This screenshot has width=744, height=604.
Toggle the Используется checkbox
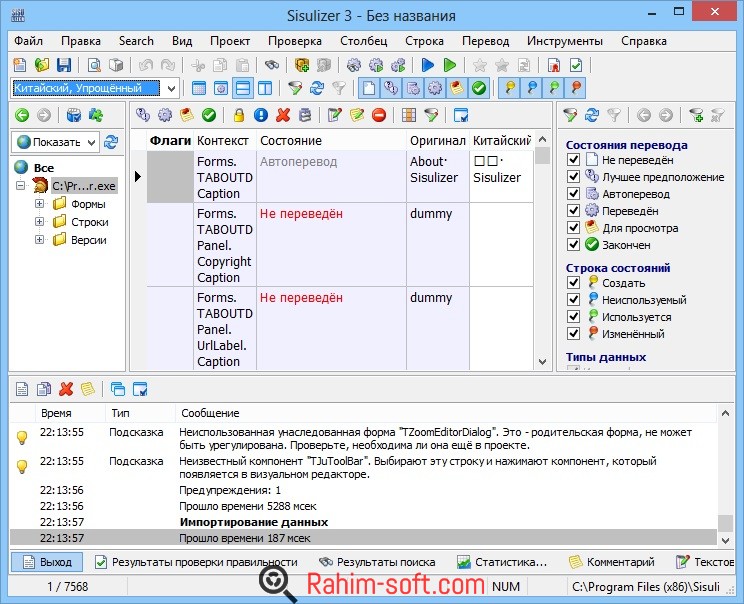573,317
